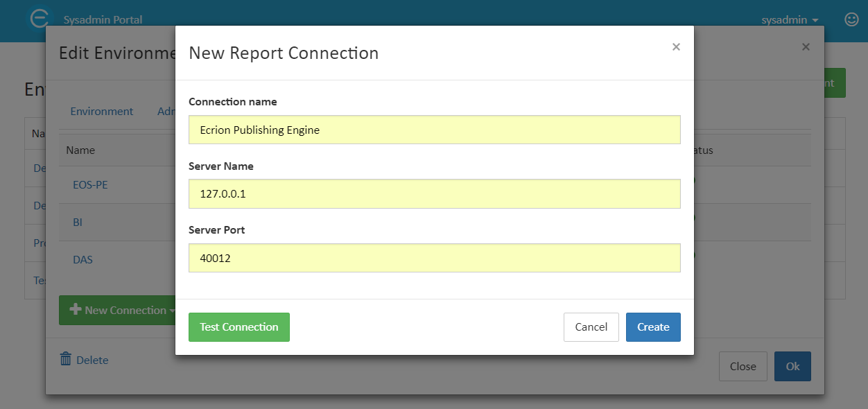The image size is (868, 409).
Task: Open the smiley face feedback icon
Action: [x=851, y=19]
